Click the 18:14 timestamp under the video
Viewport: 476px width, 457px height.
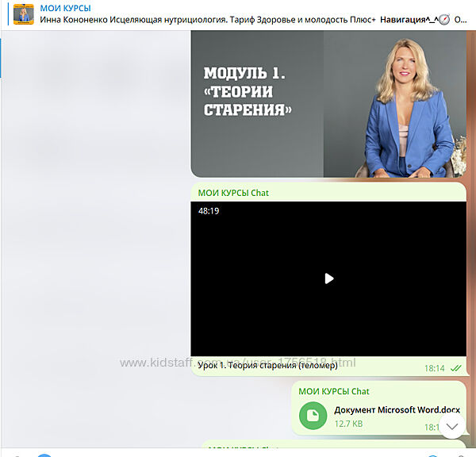click(434, 368)
